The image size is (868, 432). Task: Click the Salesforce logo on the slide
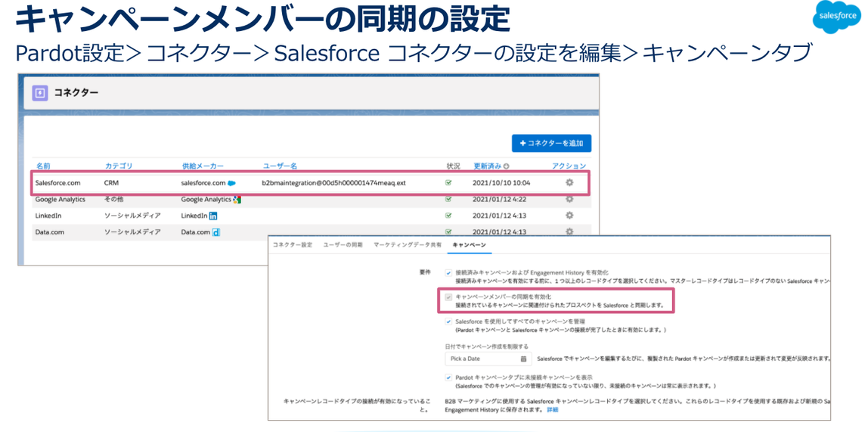click(x=836, y=17)
